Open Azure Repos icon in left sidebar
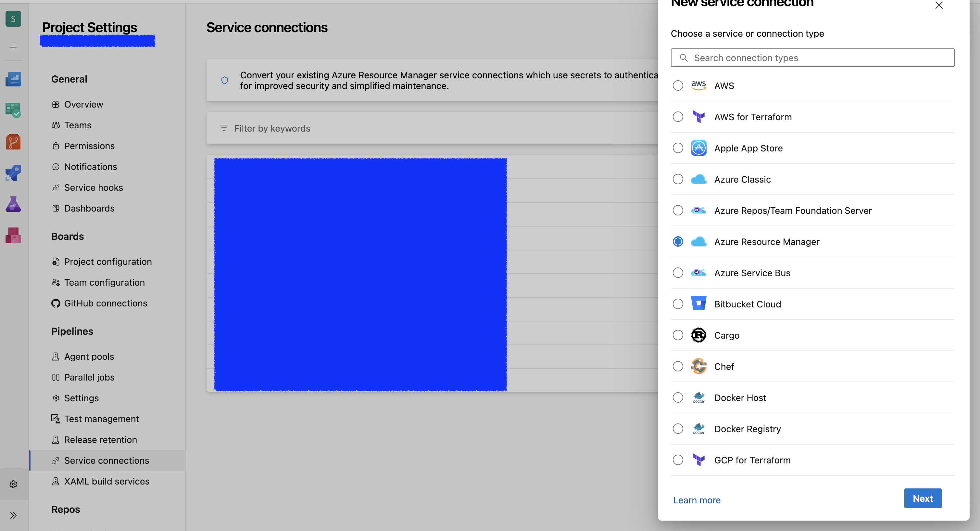 13,142
